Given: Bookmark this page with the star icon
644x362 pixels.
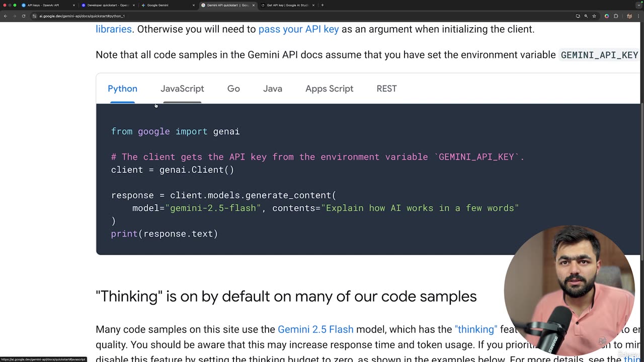Looking at the screenshot, I should (x=594, y=16).
